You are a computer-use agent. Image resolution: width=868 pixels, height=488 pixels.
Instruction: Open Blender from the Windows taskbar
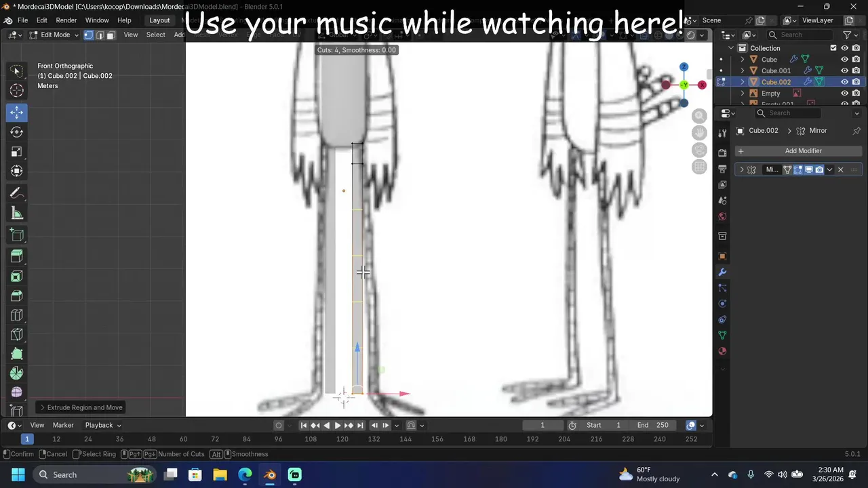270,474
